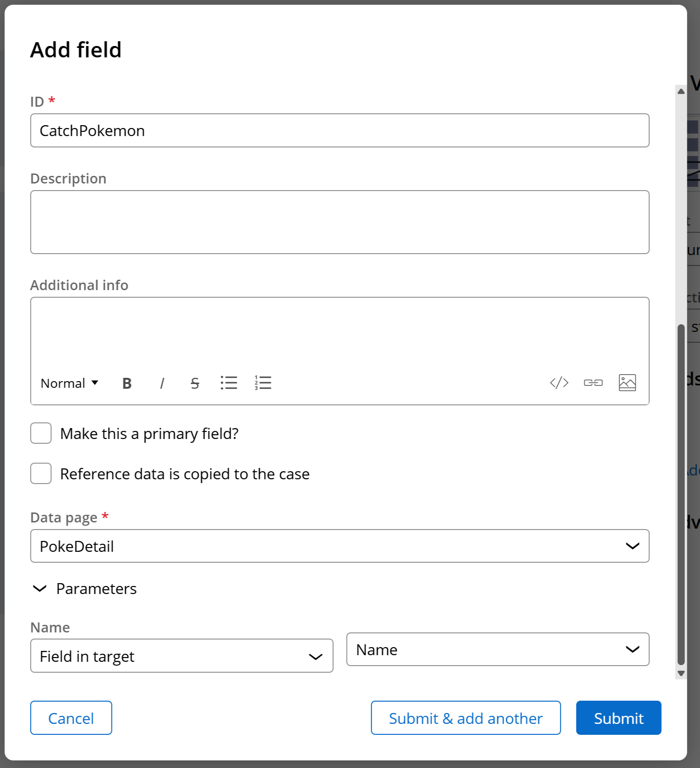Image resolution: width=700 pixels, height=768 pixels.
Task: Click 'Submit & add another'
Action: click(x=465, y=718)
